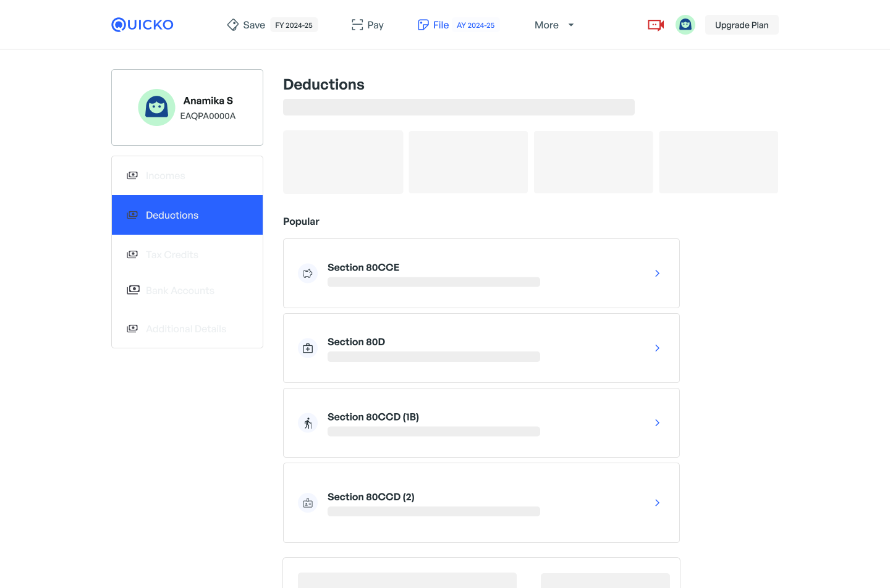Image resolution: width=890 pixels, height=588 pixels.
Task: Select Deductions in the sidebar
Action: 187,215
